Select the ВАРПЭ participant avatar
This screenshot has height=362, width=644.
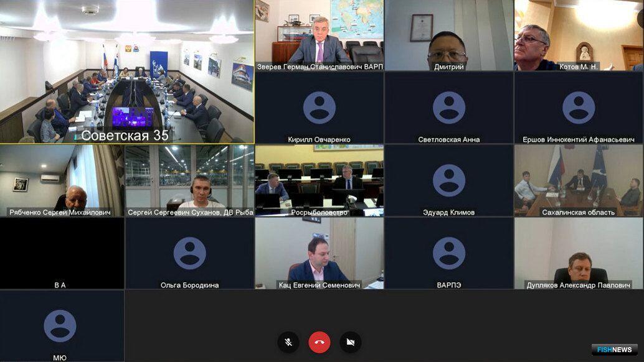[449, 253]
